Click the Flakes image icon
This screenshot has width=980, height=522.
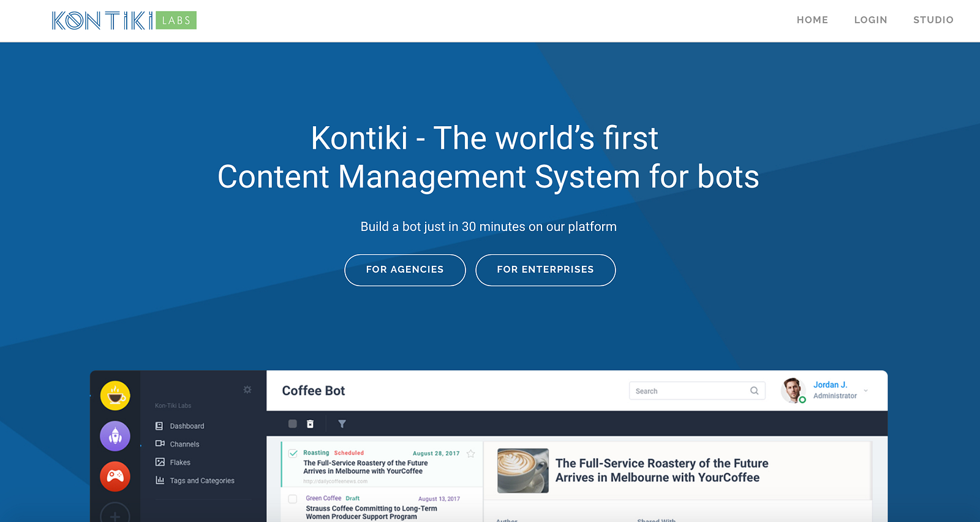[x=160, y=462]
